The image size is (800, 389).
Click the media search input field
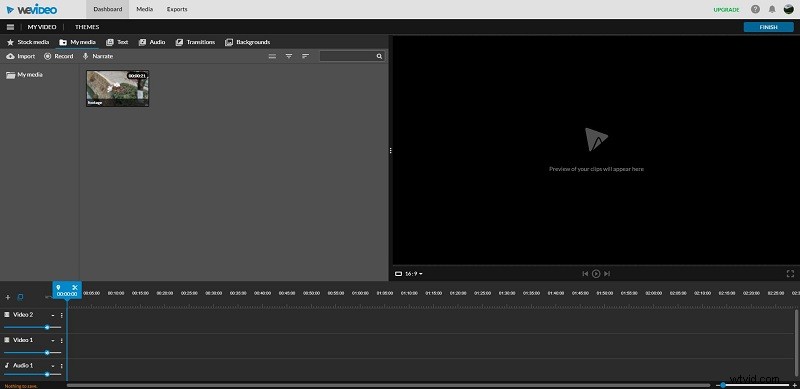pyautogui.click(x=352, y=56)
